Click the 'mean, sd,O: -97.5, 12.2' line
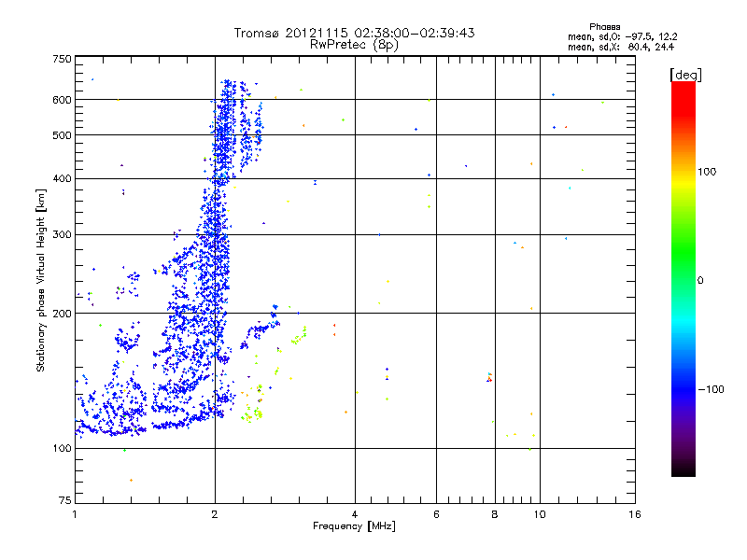 coord(622,37)
